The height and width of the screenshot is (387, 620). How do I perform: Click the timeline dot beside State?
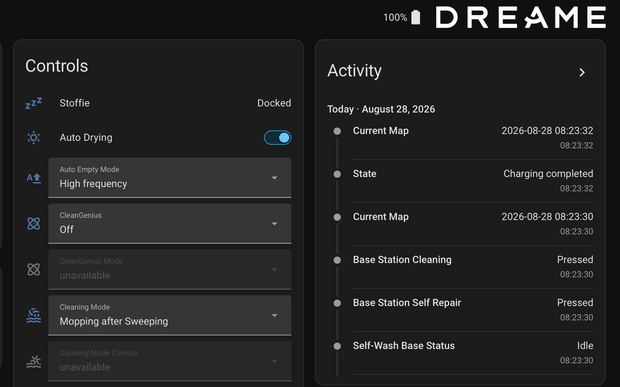(x=337, y=174)
